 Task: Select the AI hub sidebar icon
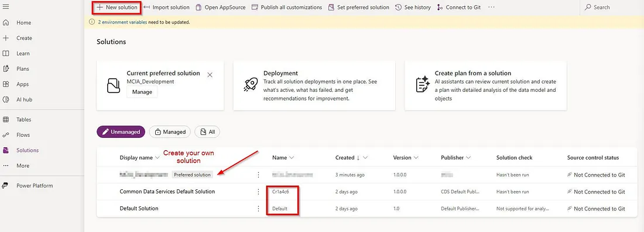[6, 99]
